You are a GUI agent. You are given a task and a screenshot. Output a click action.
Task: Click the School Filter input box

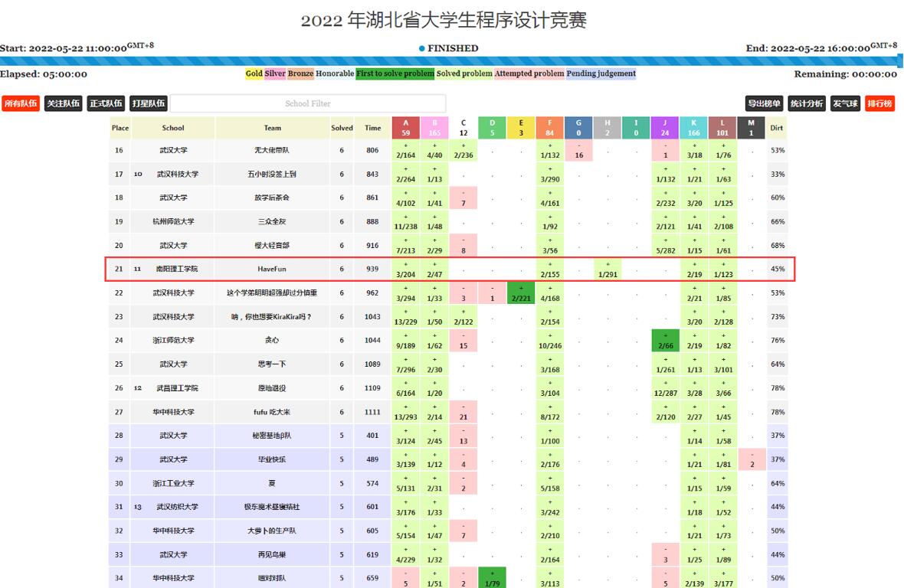click(307, 103)
